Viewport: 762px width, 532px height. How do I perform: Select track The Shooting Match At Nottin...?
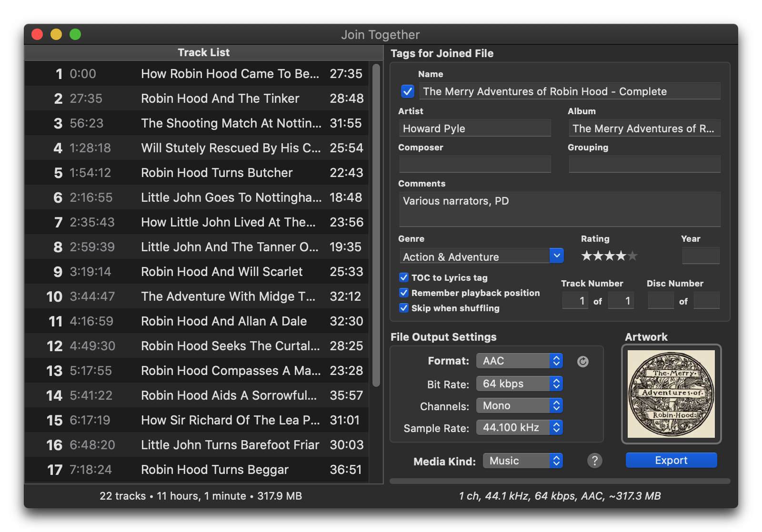[197, 123]
